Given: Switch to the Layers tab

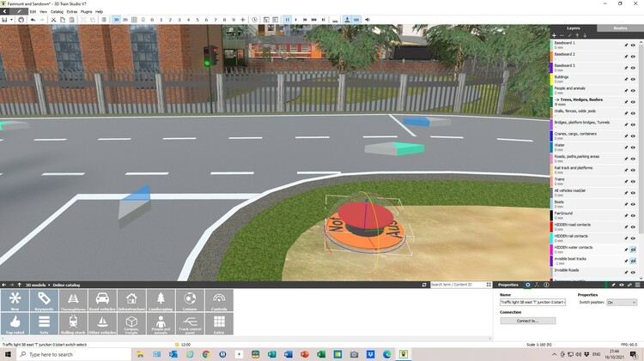Looking at the screenshot, I should 574,28.
